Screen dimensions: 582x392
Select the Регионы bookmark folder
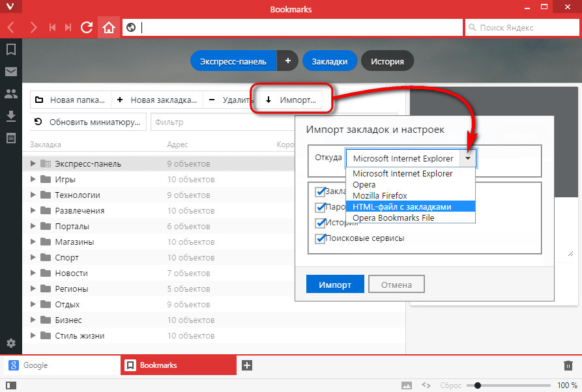(x=72, y=288)
